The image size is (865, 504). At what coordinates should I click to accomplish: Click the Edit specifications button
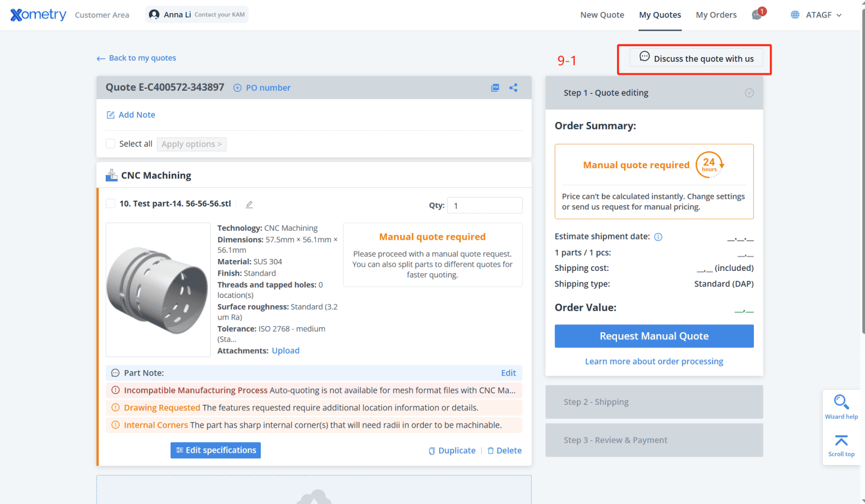[216, 451]
